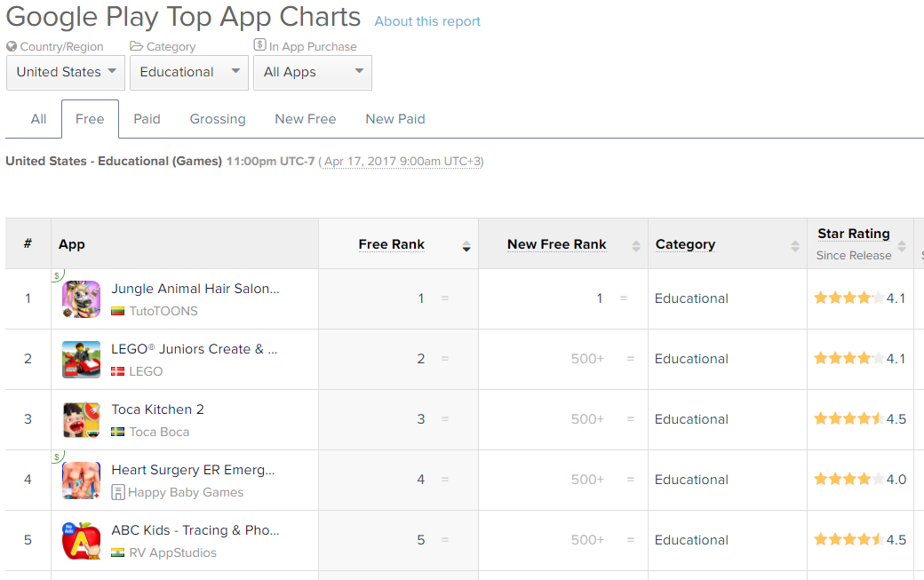Click company icon beside Happy Baby Games
Viewport: 924px width, 580px height.
coord(118,492)
